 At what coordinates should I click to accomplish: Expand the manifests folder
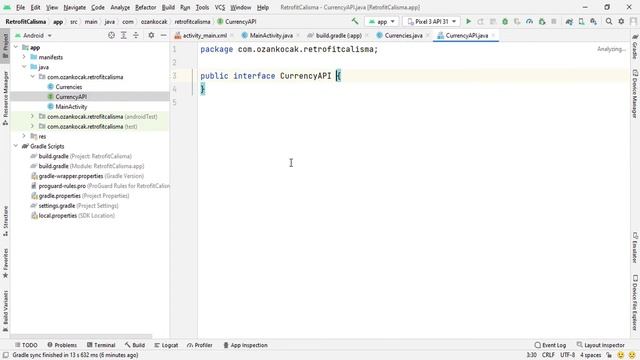click(24, 57)
